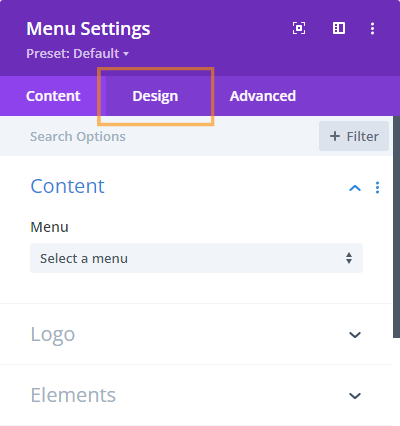Click the Select a menu arrows
Screen dimensions: 400x426
(349, 258)
